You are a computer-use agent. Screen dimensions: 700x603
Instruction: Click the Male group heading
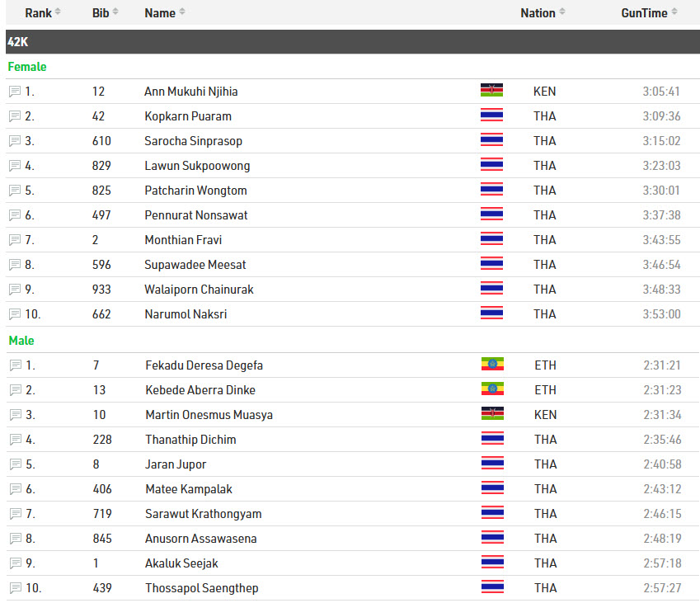pyautogui.click(x=21, y=341)
